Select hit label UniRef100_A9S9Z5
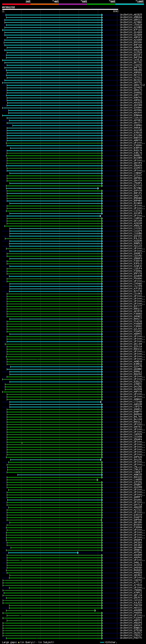146x644 pixels. coord(131,103)
